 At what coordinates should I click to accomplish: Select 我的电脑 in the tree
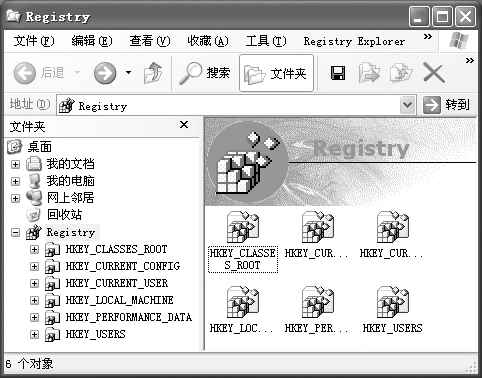[x=70, y=181]
